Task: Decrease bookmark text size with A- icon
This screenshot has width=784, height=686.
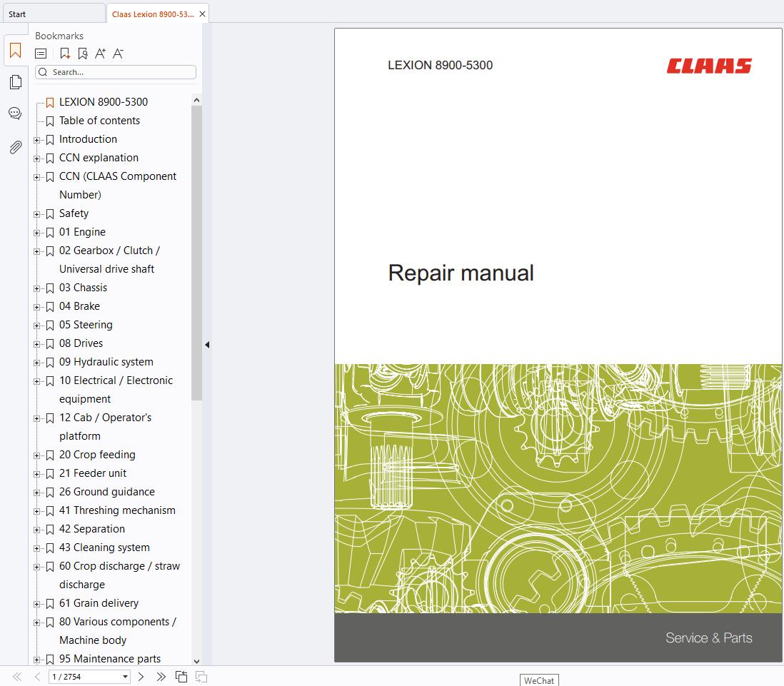Action: tap(119, 53)
